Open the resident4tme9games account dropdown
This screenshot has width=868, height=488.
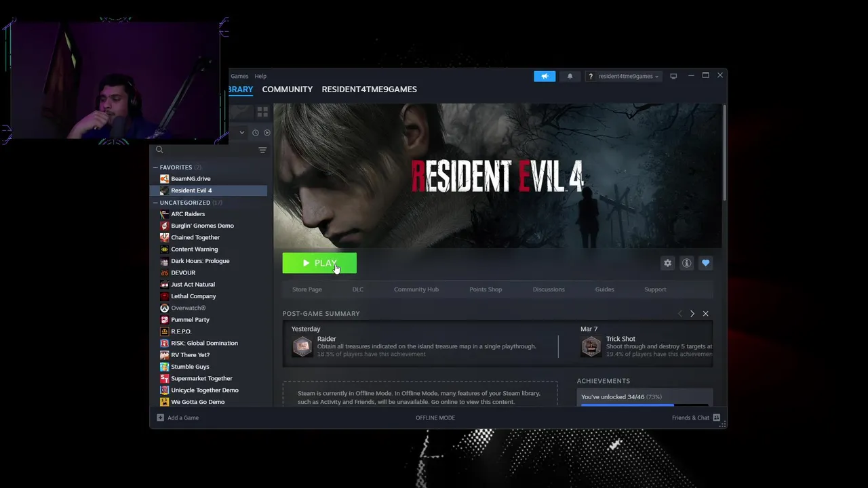tap(628, 76)
